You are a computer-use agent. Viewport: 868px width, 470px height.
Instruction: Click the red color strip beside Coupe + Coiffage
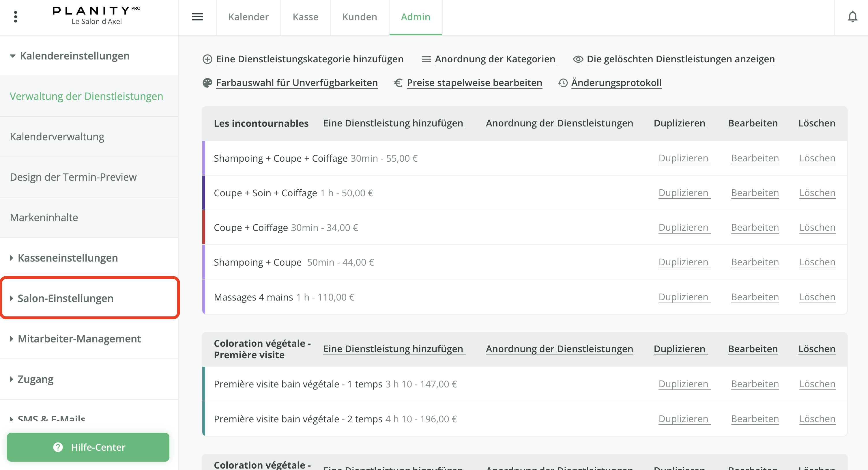tap(204, 227)
